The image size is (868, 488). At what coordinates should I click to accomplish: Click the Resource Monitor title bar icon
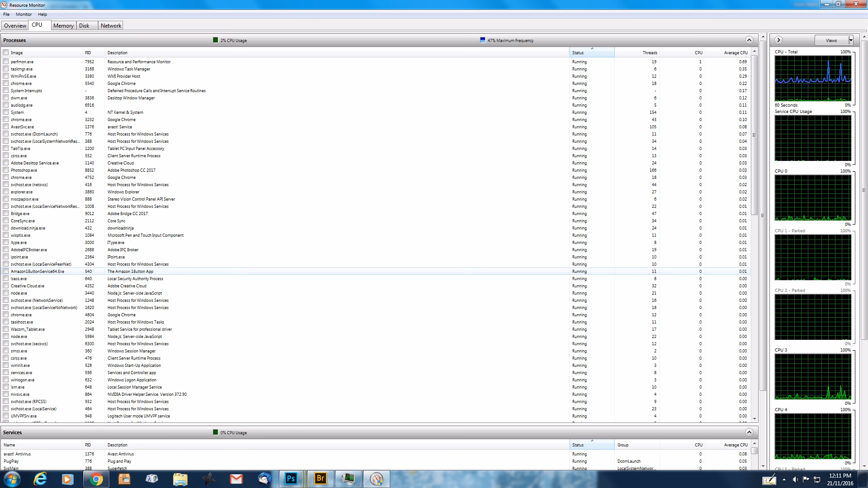point(5,5)
